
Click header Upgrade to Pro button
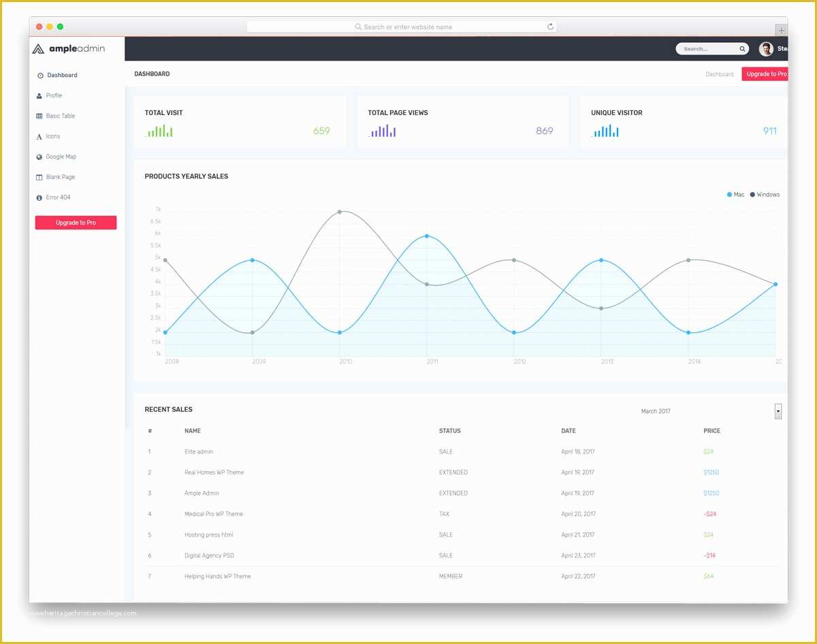765,74
